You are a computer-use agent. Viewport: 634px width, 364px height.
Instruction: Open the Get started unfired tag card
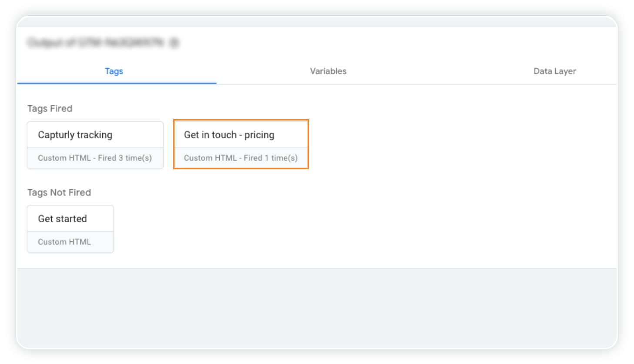click(x=70, y=229)
